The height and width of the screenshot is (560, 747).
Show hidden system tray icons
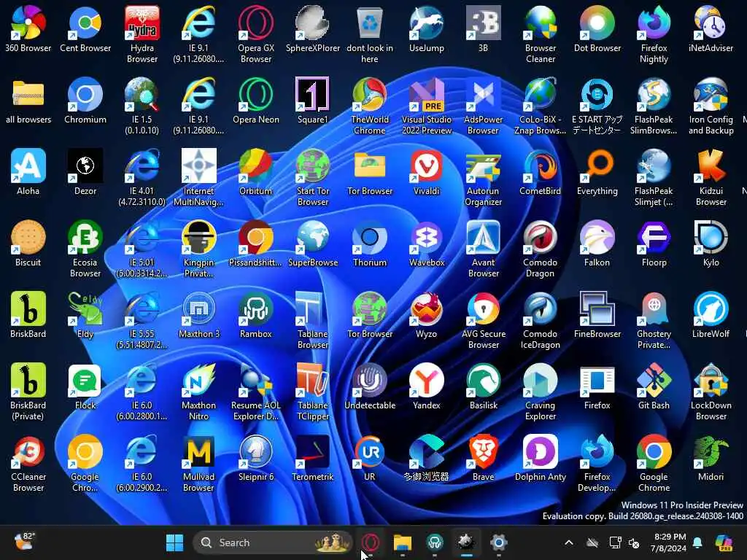click(x=569, y=542)
